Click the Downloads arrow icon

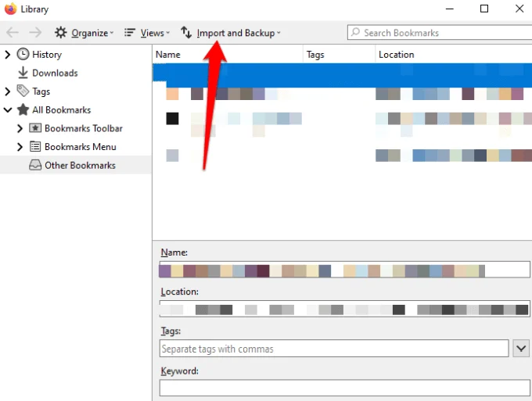(x=23, y=73)
